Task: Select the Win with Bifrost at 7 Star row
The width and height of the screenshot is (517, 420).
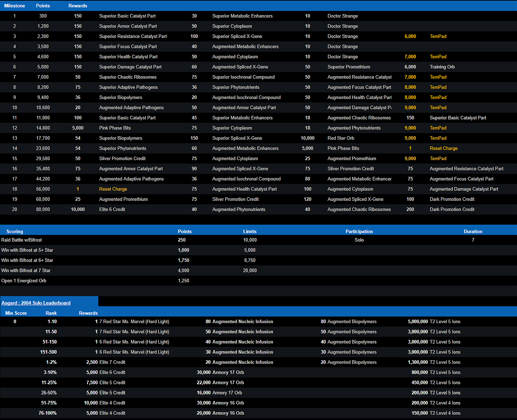Action: pyautogui.click(x=26, y=270)
